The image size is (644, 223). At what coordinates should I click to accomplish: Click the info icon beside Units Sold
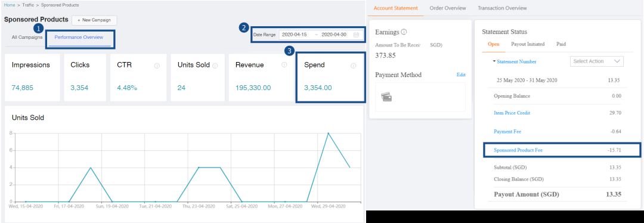coord(216,66)
